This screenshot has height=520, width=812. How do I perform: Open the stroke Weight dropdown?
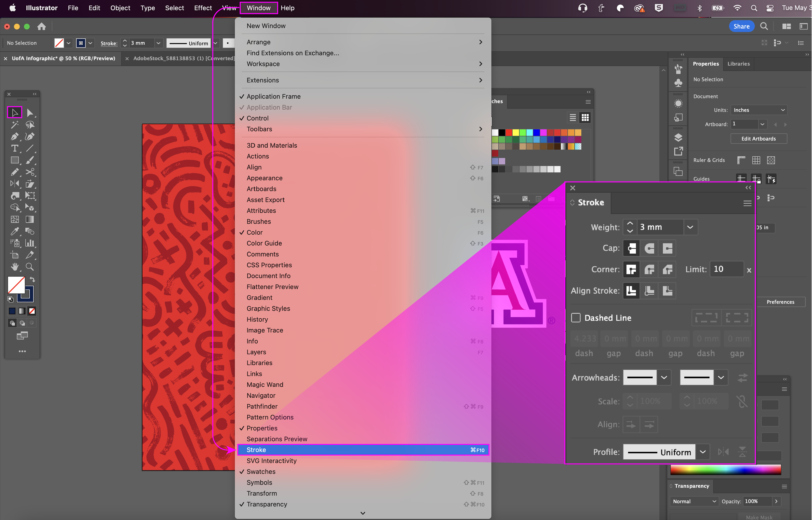[690, 227]
